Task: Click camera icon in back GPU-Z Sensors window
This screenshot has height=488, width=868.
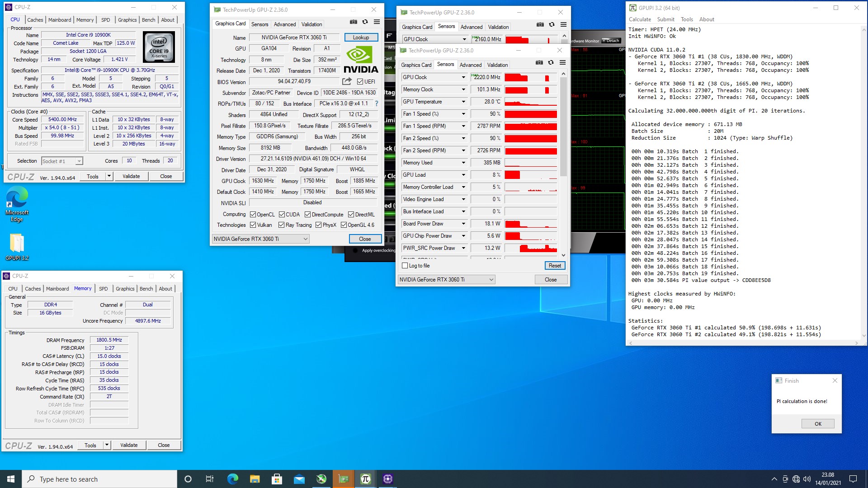Action: tap(540, 24)
